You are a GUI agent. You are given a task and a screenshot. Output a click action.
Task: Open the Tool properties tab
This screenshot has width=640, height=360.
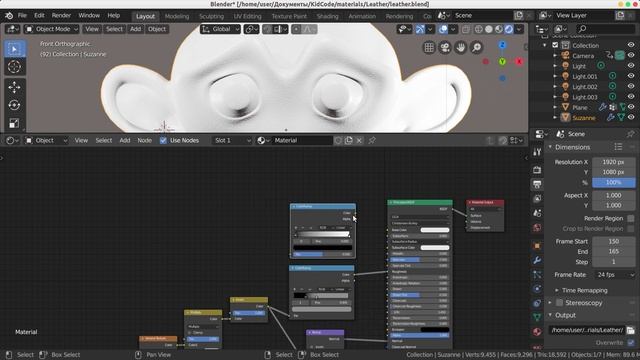[537, 152]
